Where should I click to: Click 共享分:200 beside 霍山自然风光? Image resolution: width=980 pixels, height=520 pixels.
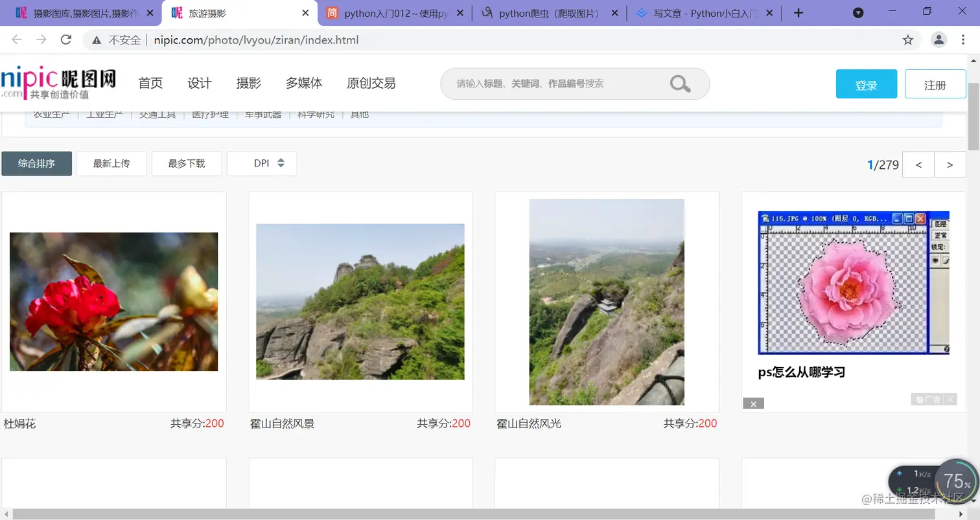click(690, 424)
